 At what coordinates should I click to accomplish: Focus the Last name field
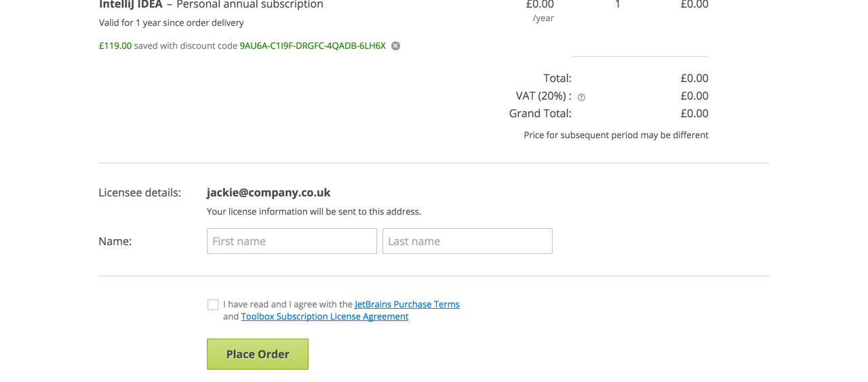pyautogui.click(x=467, y=241)
